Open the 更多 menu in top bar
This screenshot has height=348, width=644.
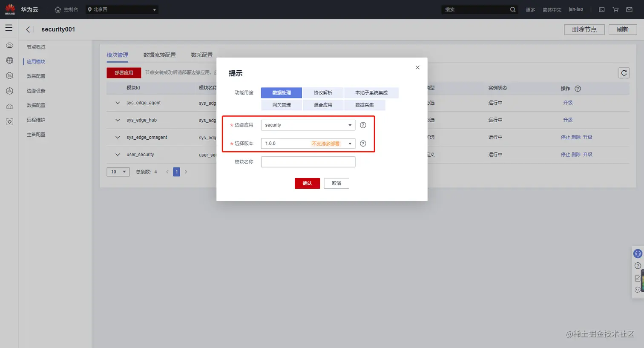(530, 10)
